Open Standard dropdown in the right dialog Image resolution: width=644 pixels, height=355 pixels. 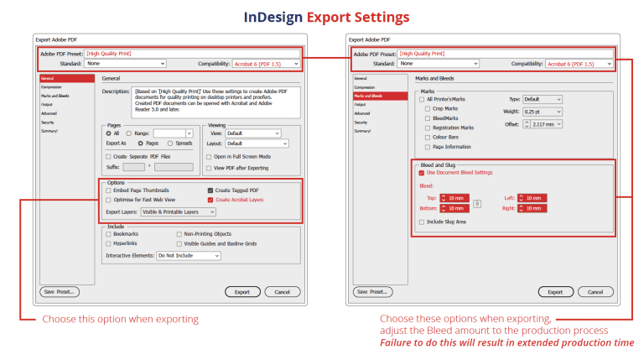click(x=439, y=64)
